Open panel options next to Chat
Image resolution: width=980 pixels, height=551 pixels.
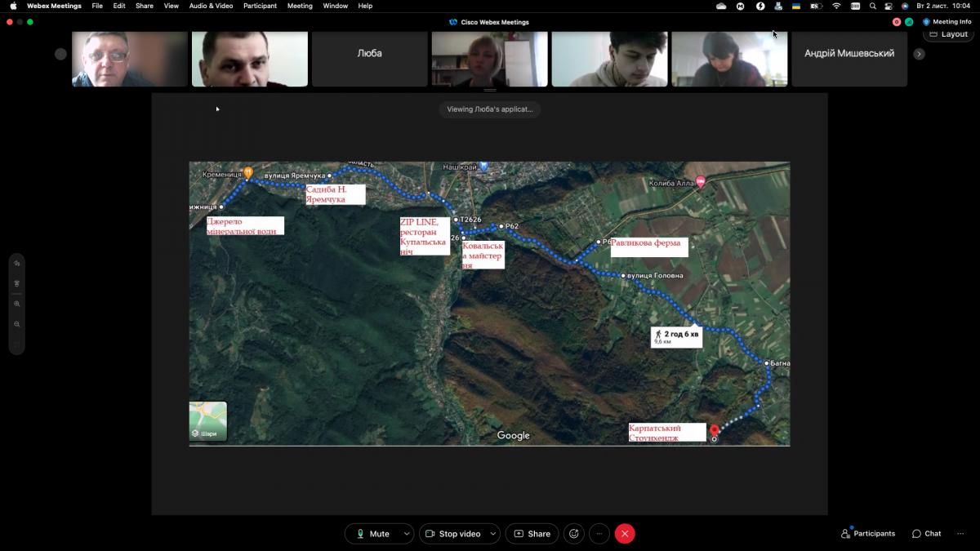point(960,534)
